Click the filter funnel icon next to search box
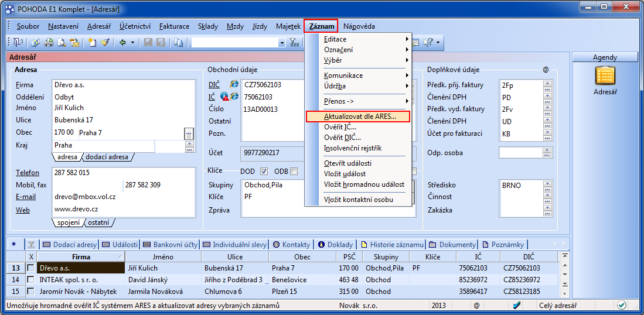 pyautogui.click(x=294, y=42)
